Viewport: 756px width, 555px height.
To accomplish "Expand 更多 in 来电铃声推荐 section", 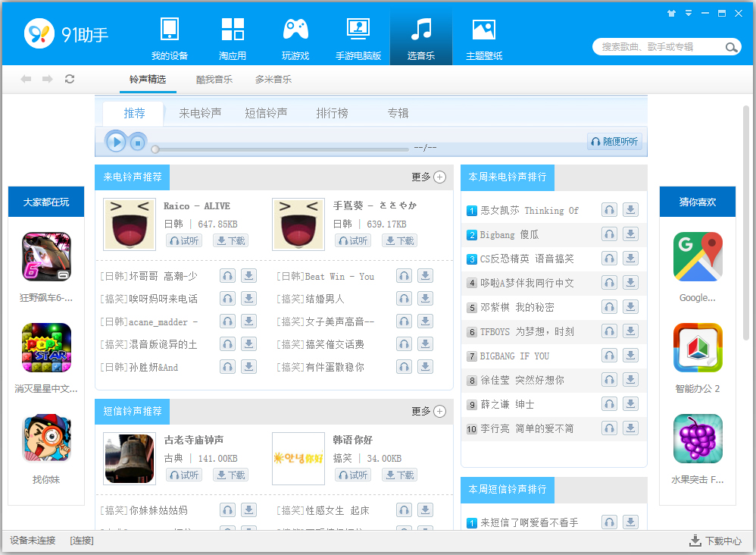I will [x=429, y=177].
